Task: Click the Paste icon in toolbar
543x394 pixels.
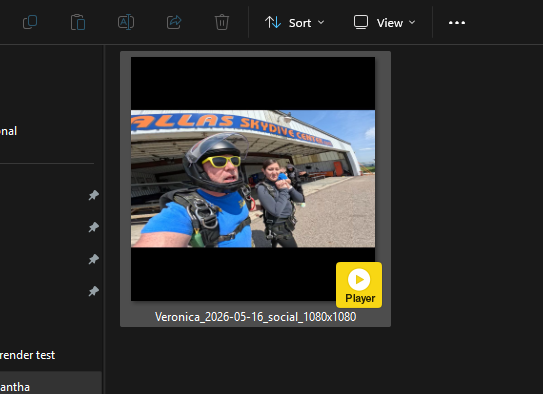Action: tap(78, 23)
